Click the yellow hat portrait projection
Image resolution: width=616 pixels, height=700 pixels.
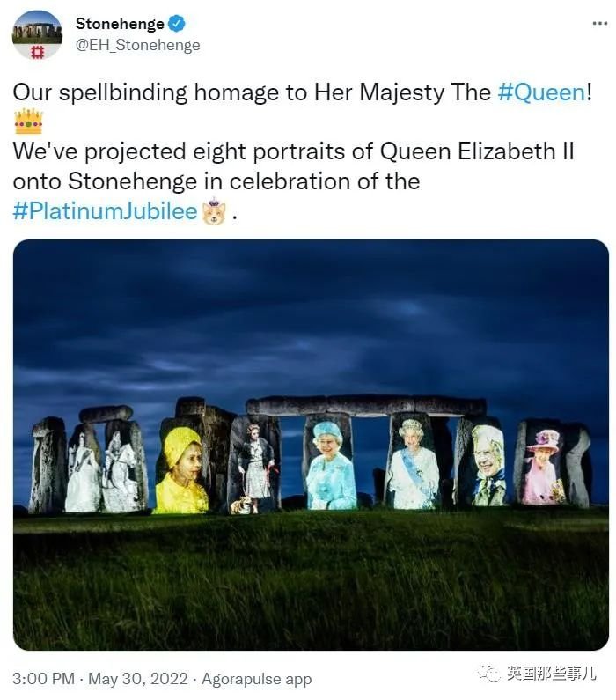180,469
